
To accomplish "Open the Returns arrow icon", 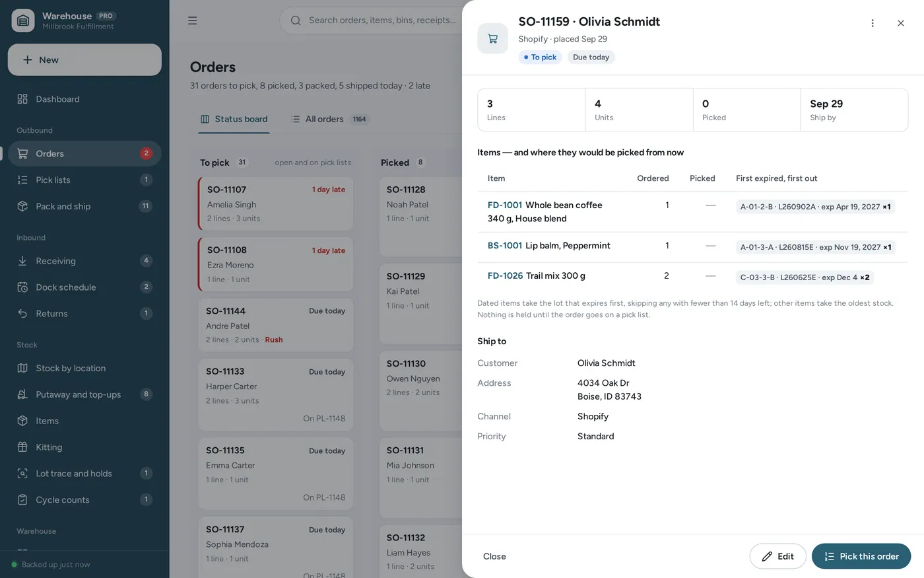I will click(x=22, y=314).
